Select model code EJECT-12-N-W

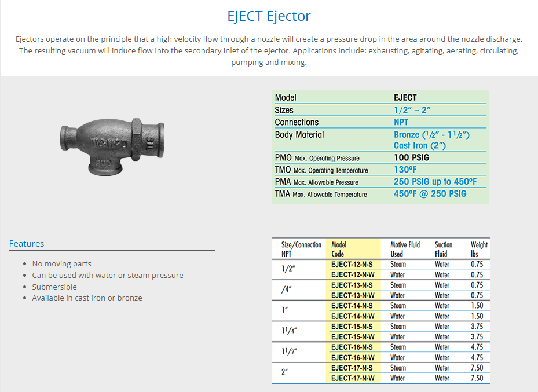[x=352, y=275]
